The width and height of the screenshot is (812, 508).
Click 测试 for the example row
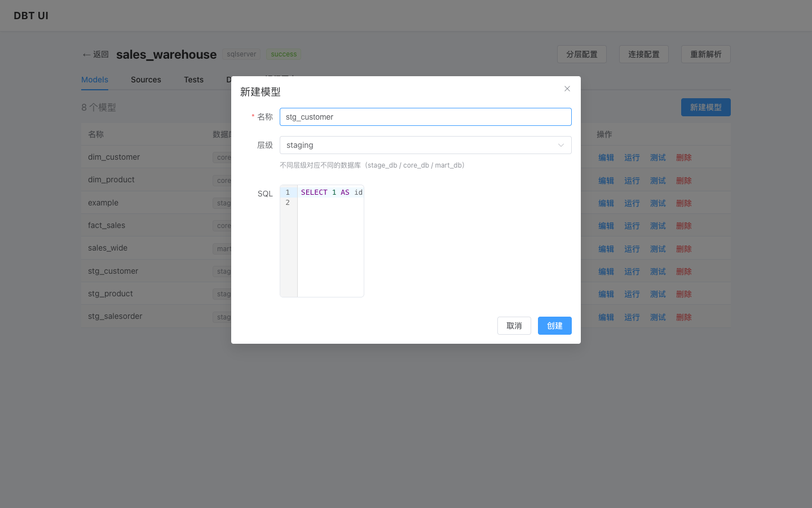click(658, 203)
